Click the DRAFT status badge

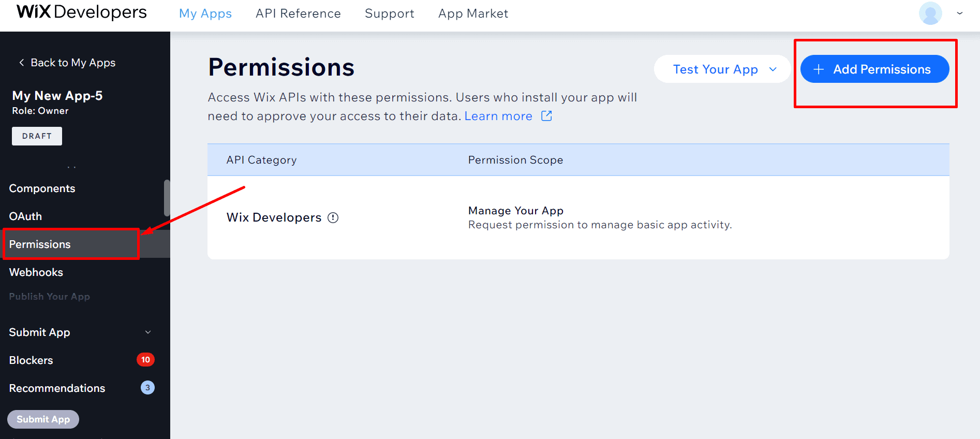pyautogui.click(x=37, y=136)
